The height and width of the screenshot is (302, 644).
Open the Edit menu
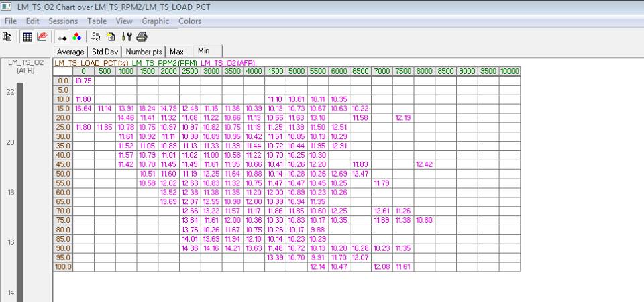click(x=32, y=21)
